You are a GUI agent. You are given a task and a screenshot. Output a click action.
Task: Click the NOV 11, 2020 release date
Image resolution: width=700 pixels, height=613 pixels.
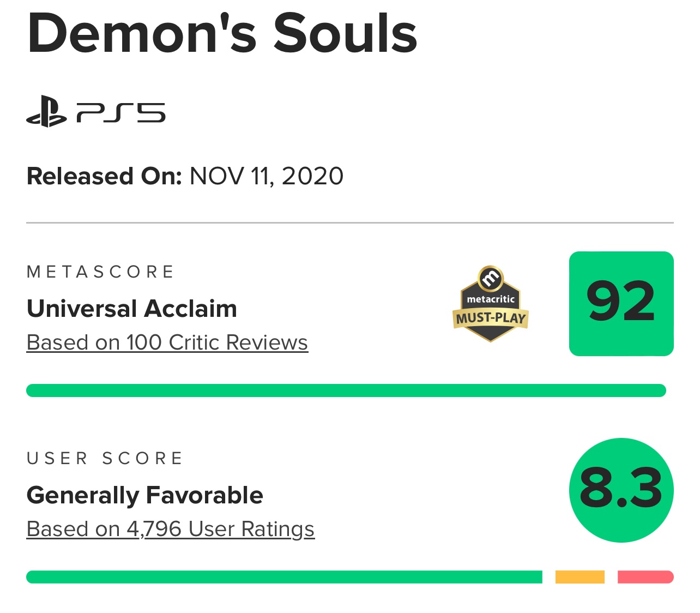click(x=267, y=176)
